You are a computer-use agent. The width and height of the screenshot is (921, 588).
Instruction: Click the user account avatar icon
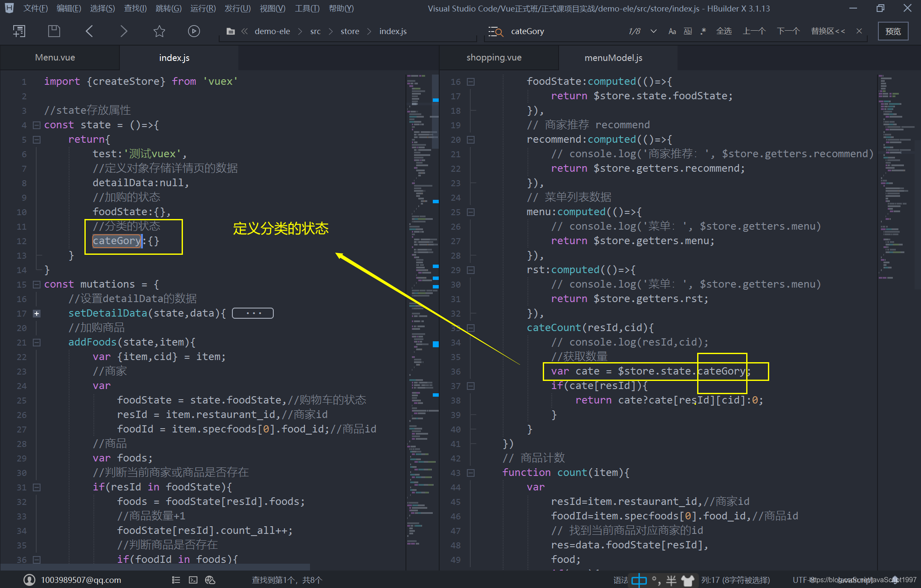coord(29,580)
